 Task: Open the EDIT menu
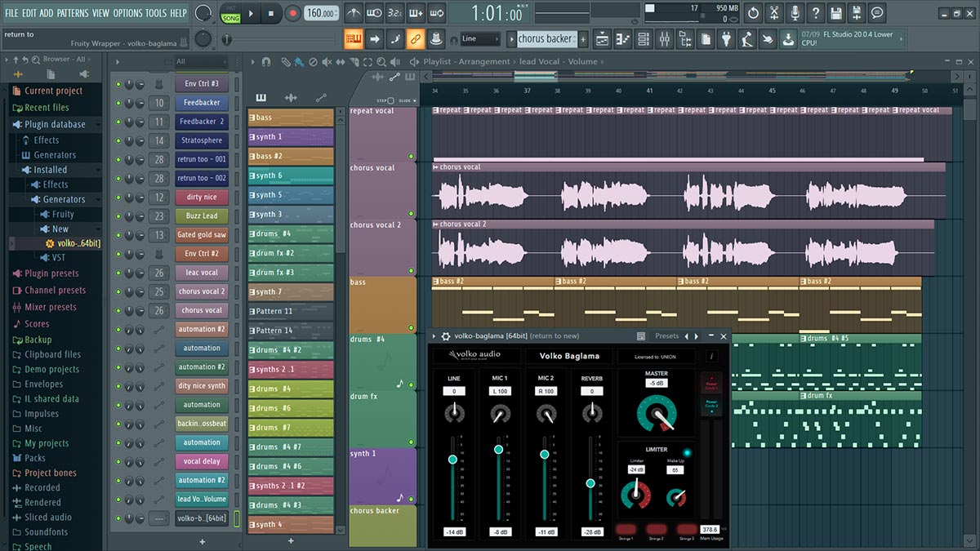point(29,13)
